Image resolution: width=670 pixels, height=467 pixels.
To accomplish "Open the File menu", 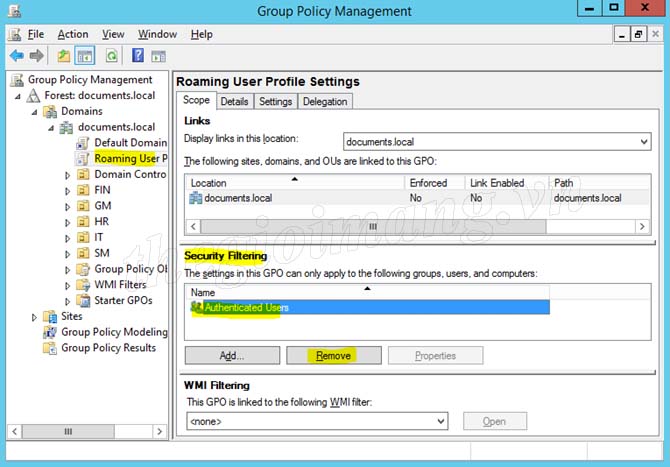I will pyautogui.click(x=36, y=34).
